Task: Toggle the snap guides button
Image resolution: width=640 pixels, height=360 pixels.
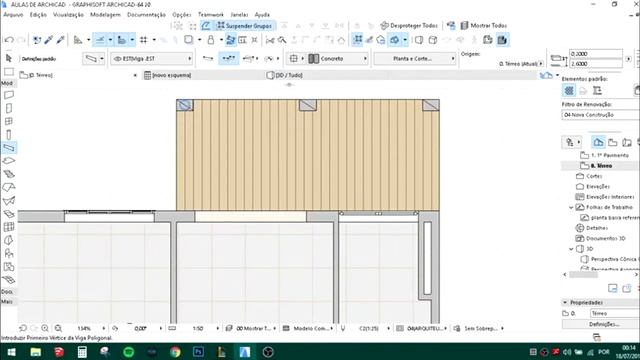Action: click(121, 40)
